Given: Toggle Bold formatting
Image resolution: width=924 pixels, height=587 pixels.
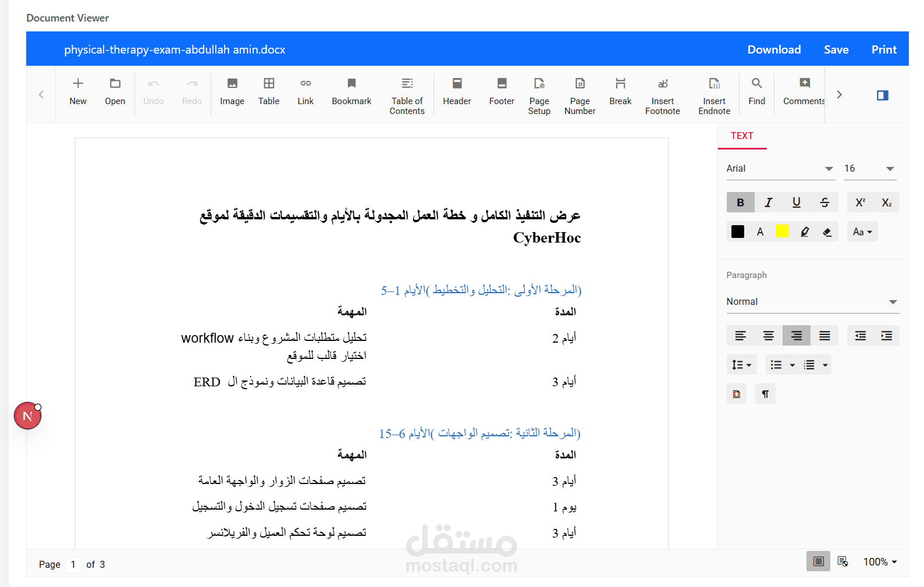Looking at the screenshot, I should pos(740,202).
